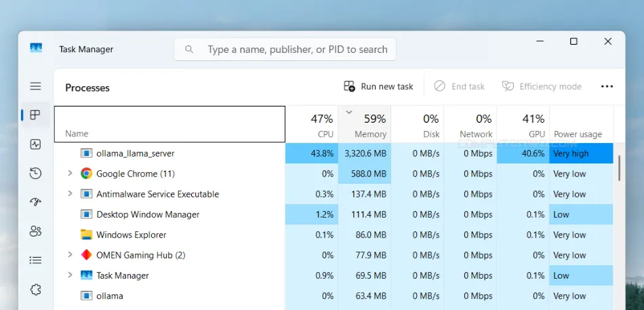Open the Services sidebar icon
Screen dimensions: 644x310
36,290
